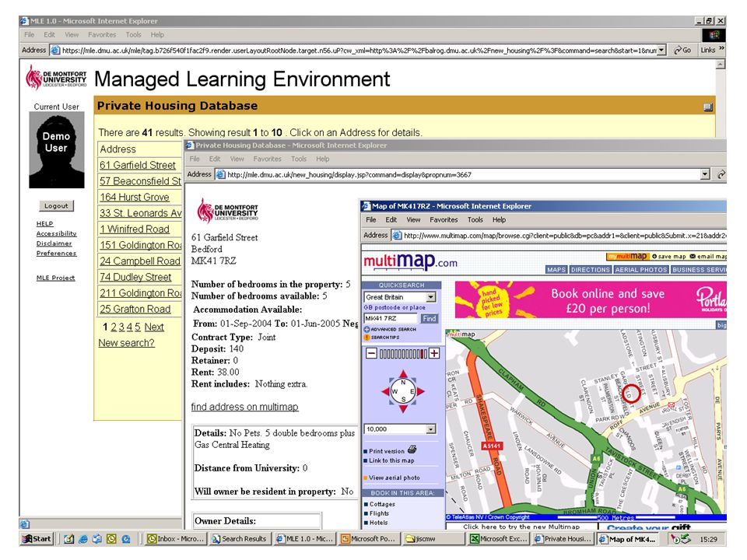The height and width of the screenshot is (560, 747).
Task: Click the Demo User avatar image
Action: [56, 150]
